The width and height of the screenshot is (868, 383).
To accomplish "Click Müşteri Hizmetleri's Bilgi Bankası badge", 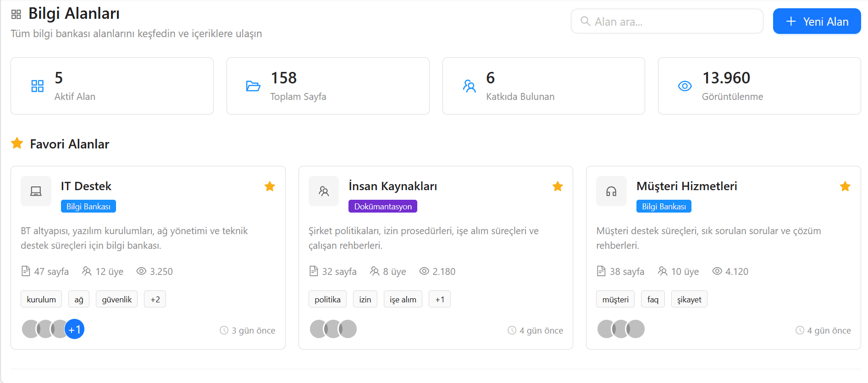I will 664,206.
